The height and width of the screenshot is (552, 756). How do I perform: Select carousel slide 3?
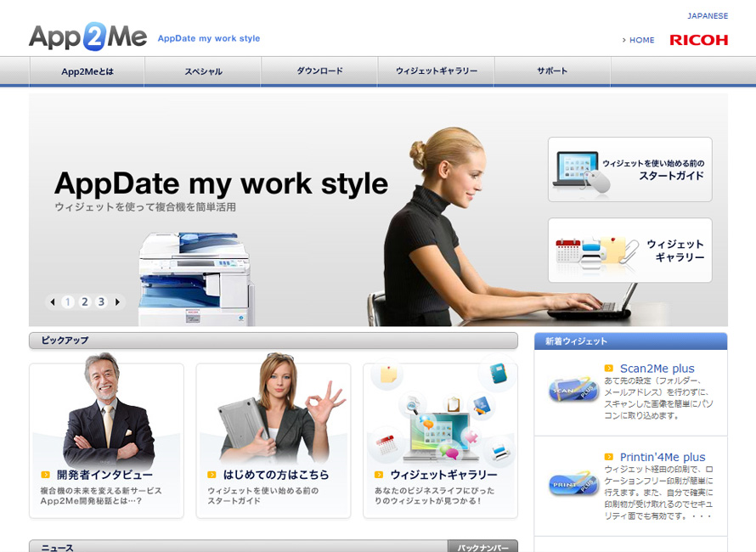pos(101,302)
